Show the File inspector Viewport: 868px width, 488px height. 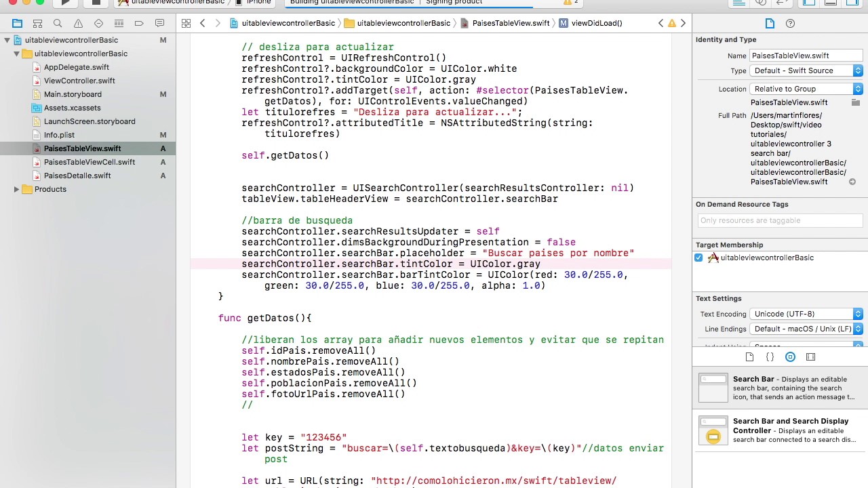tap(770, 23)
